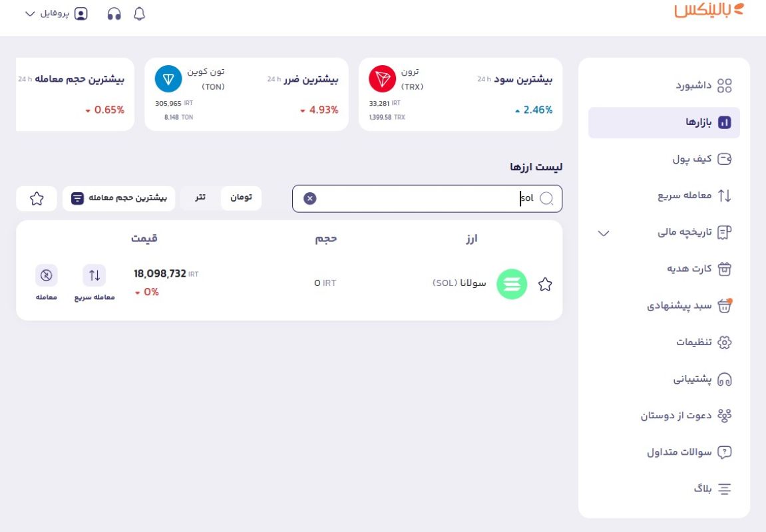Screen dimensions: 766x532
Task: Click the ارز column header
Action: 471,239
